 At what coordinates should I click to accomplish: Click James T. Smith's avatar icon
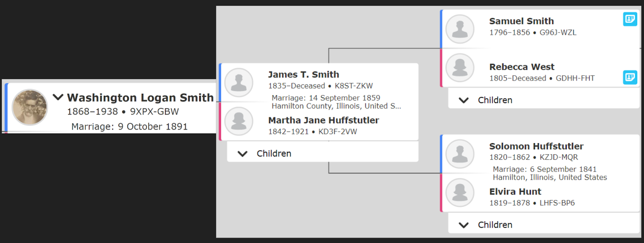click(239, 82)
